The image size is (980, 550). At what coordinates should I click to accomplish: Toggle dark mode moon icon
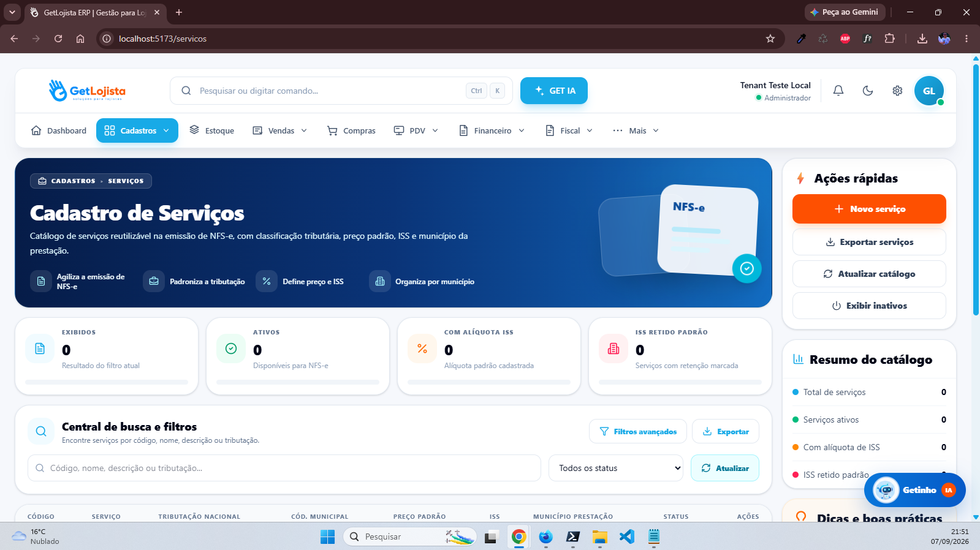point(868,91)
